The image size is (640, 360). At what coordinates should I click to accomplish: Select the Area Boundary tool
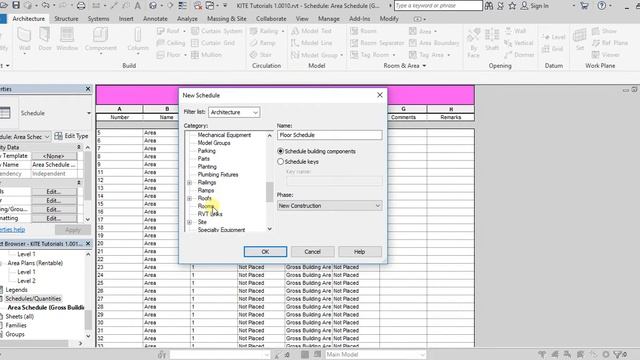pyautogui.click(x=434, y=43)
